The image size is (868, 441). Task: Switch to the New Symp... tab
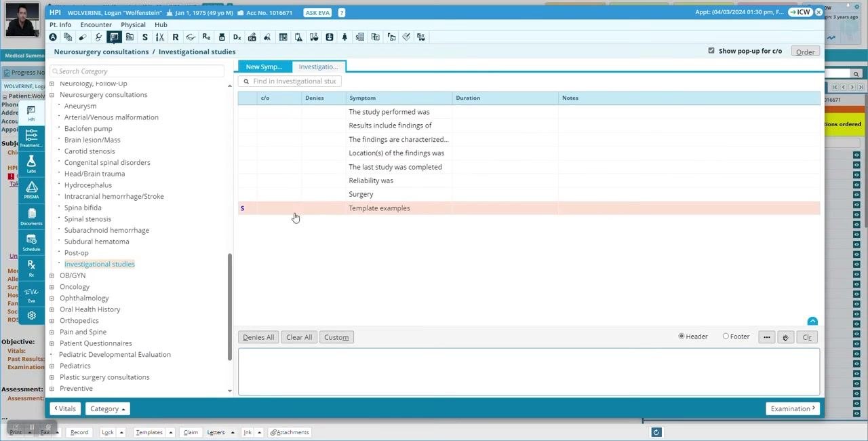pyautogui.click(x=264, y=66)
